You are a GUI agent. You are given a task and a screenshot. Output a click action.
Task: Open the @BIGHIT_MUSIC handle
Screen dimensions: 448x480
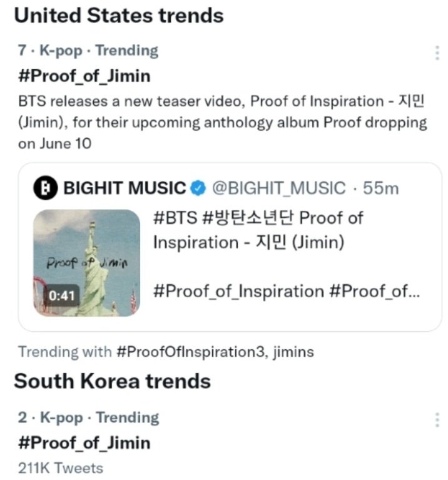coord(279,188)
